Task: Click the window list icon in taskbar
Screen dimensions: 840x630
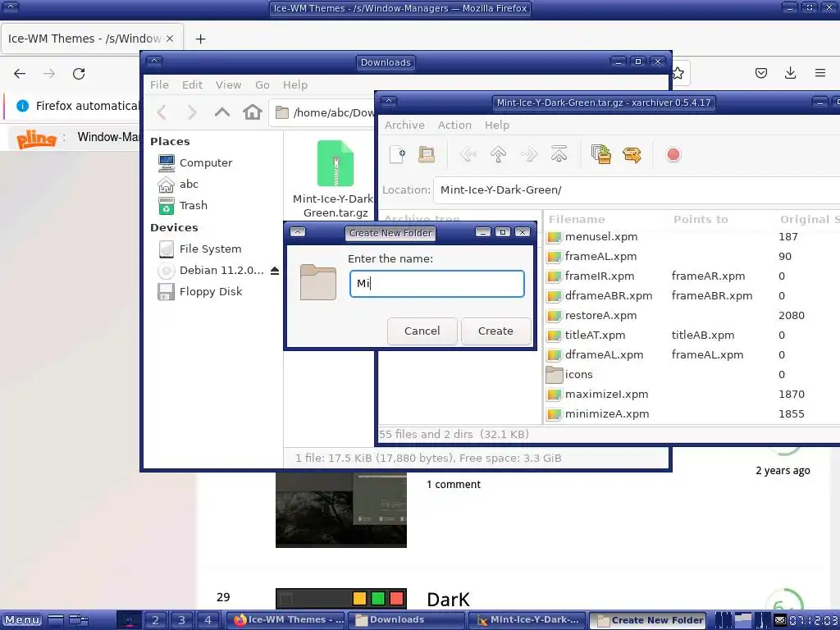Action: (x=79, y=620)
